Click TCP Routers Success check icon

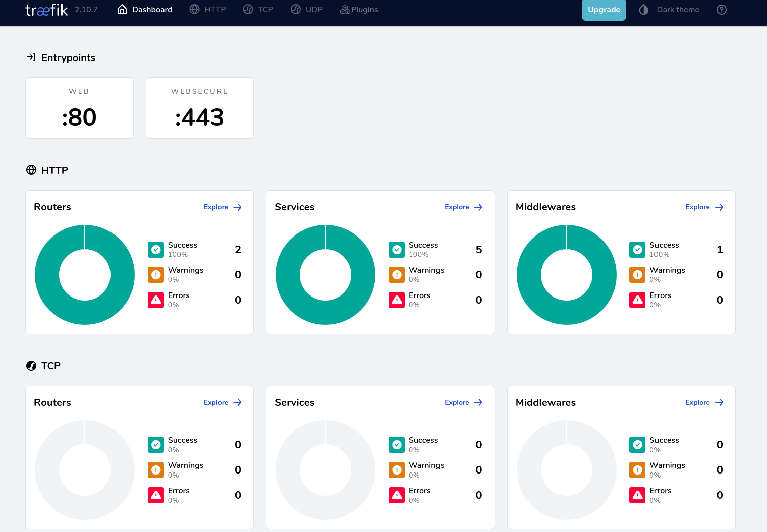click(156, 445)
